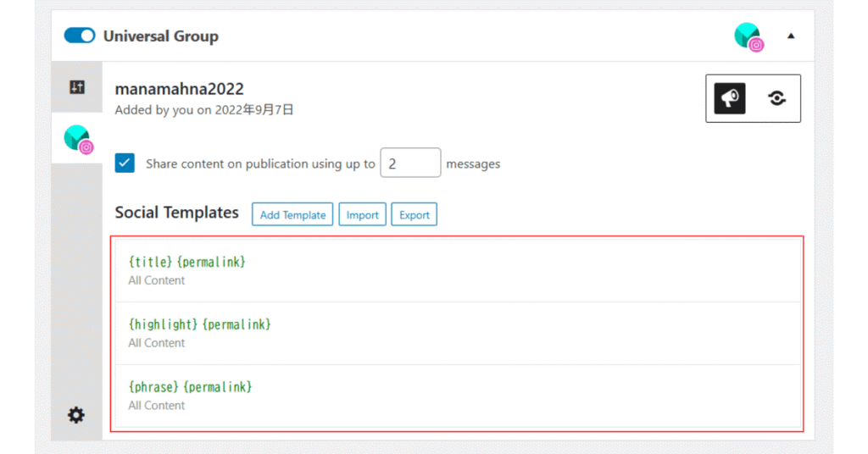Open the {highlight} {permalink} template
Screen dimensions: 868x454
coord(458,333)
